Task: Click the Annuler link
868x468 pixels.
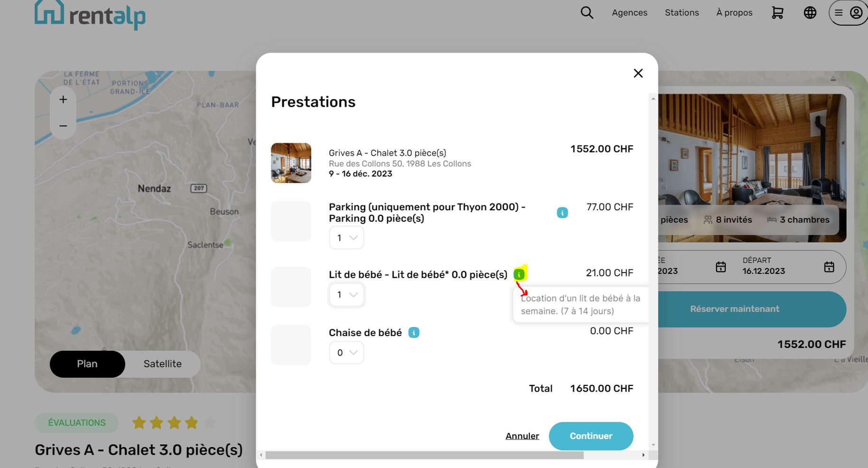Action: [x=522, y=436]
